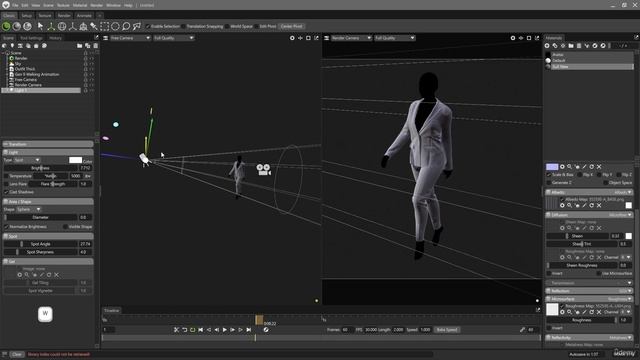Enable Visible Shape option
This screenshot has width=640, height=360.
coord(65,227)
